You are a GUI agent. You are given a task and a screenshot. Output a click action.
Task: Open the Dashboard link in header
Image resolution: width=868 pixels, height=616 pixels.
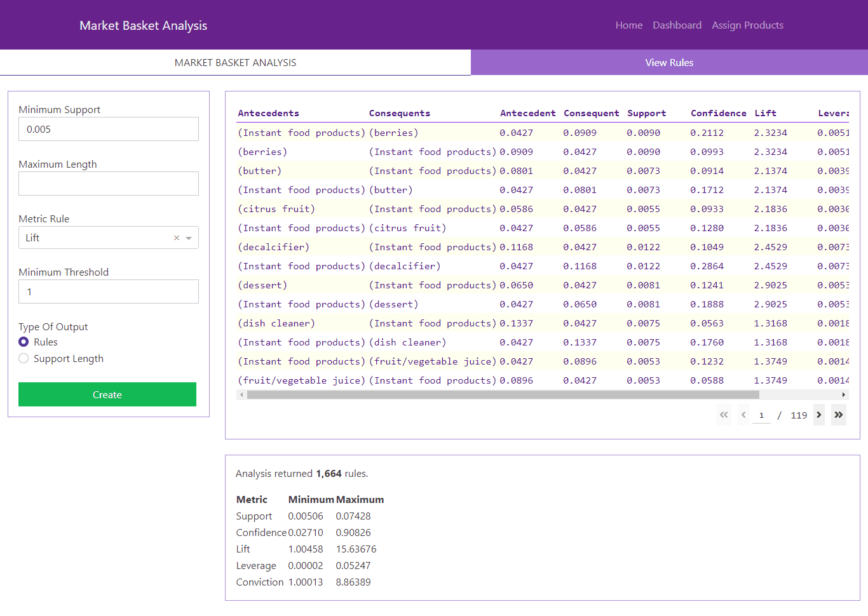(677, 25)
